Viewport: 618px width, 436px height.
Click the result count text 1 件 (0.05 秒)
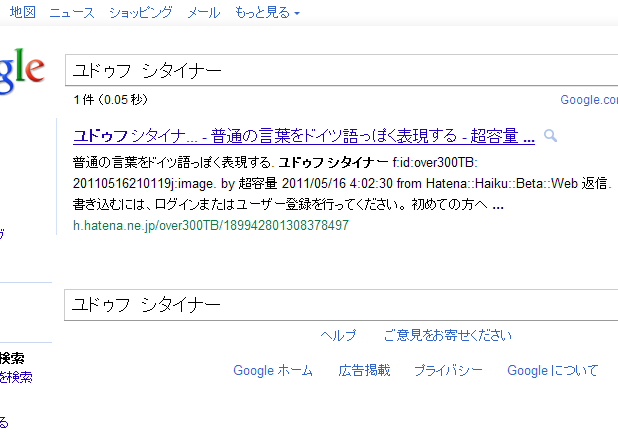click(x=111, y=100)
